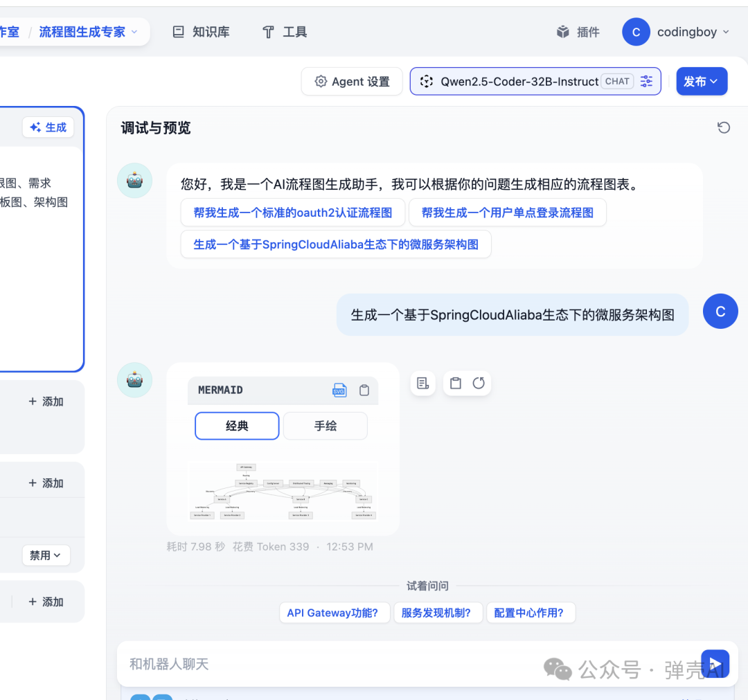
Task: Regenerate the bot response
Action: tap(479, 384)
